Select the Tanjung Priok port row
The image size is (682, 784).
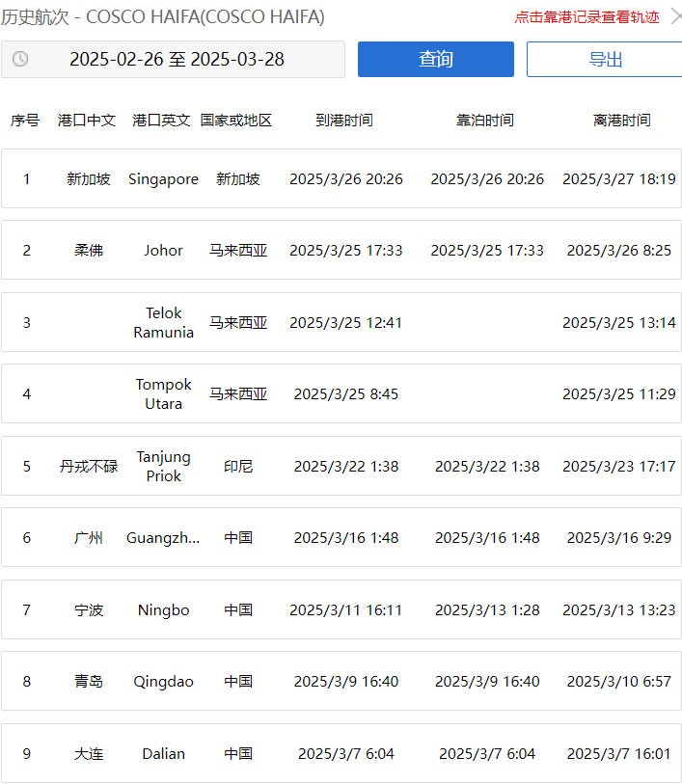341,467
